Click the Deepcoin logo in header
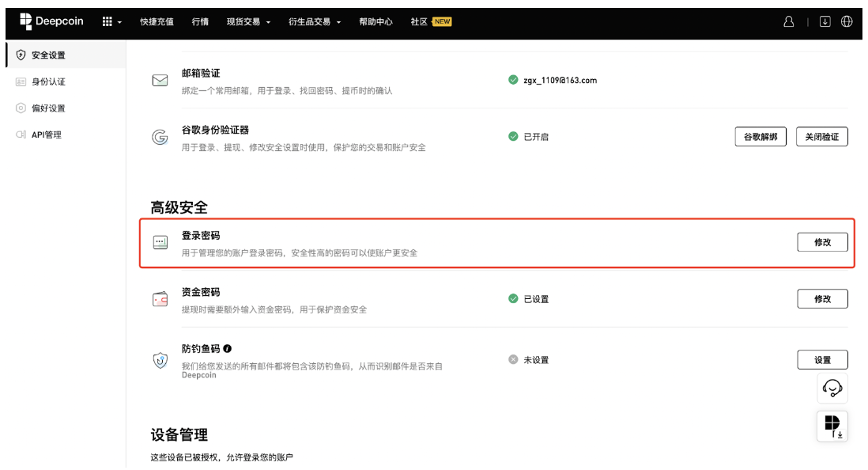 point(51,21)
